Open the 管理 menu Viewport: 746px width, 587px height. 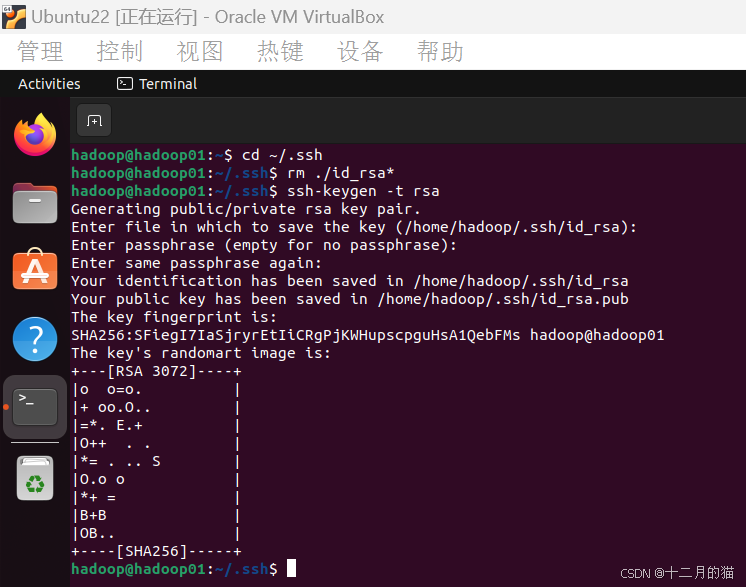point(40,51)
